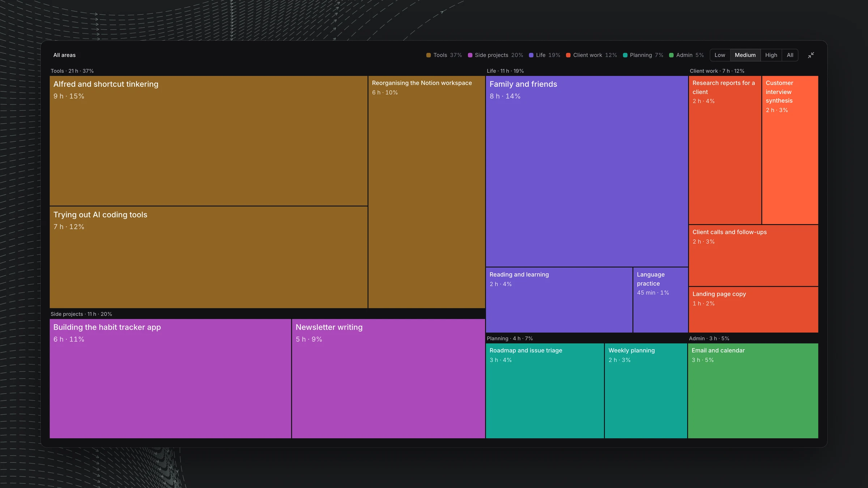Image resolution: width=868 pixels, height=488 pixels.
Task: Open the Admin · 3 h · 5% group header
Action: click(709, 338)
